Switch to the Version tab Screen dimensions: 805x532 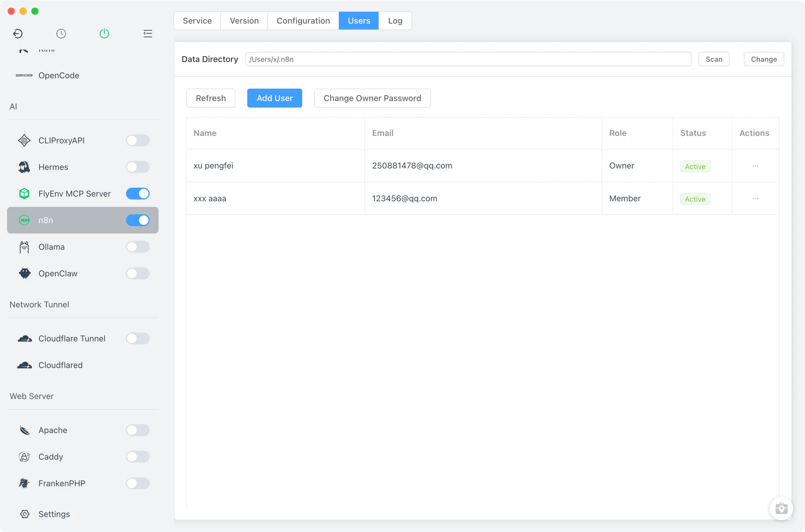(x=244, y=20)
